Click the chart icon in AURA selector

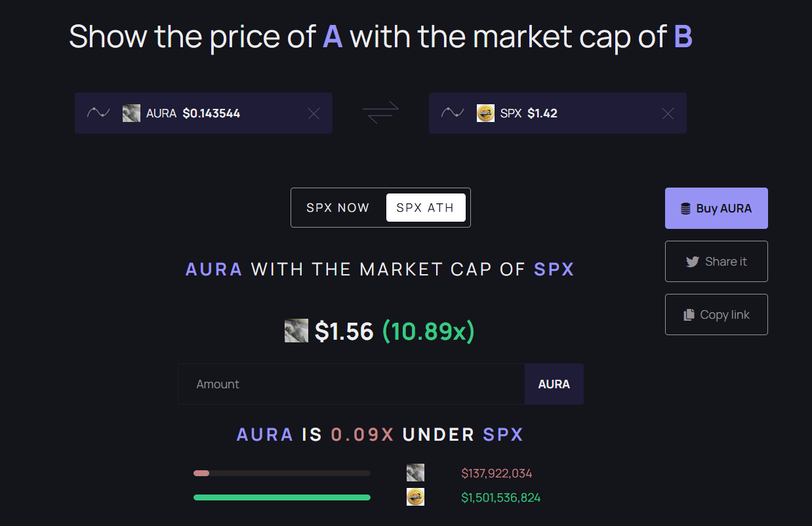pyautogui.click(x=98, y=113)
